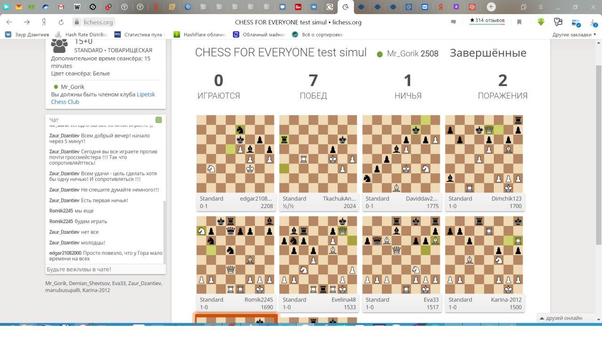Type in the chat message field

(x=105, y=269)
